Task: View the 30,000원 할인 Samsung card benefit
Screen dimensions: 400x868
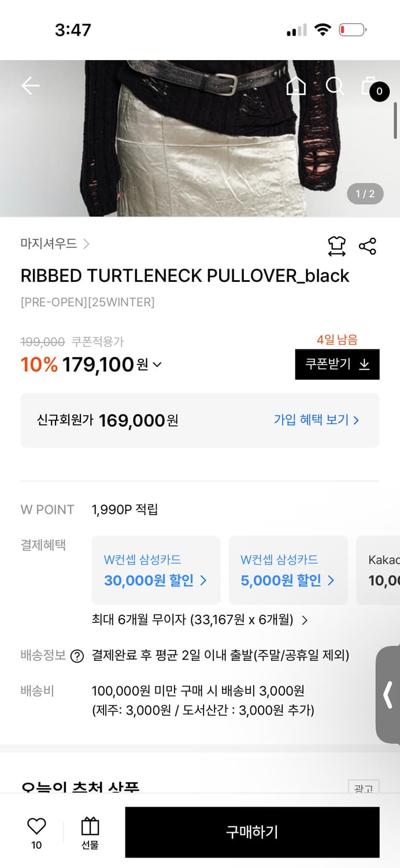Action: point(155,570)
